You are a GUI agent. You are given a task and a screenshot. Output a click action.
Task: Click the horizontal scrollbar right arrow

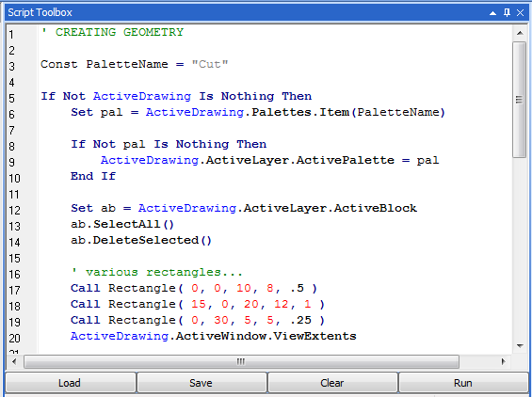(x=503, y=361)
